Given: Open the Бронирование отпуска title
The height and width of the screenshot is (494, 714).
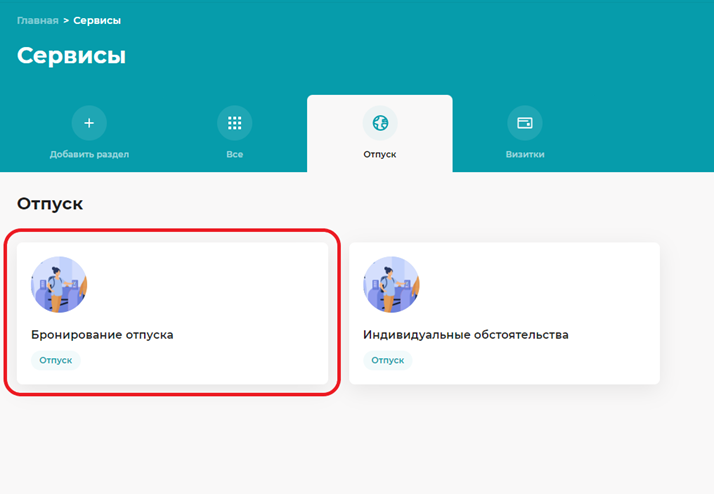Looking at the screenshot, I should (102, 335).
